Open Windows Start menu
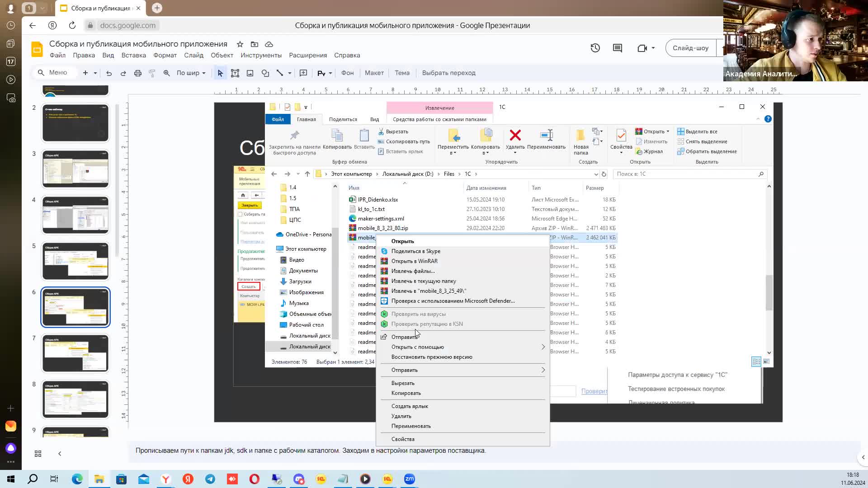 11,479
